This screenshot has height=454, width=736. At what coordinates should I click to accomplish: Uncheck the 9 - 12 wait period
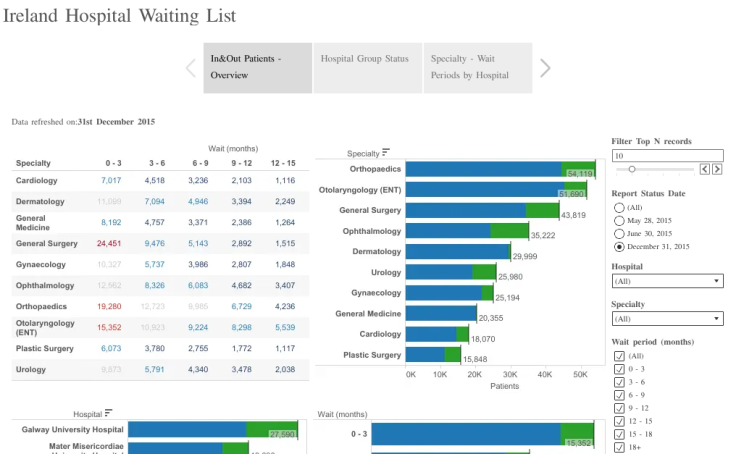point(619,408)
